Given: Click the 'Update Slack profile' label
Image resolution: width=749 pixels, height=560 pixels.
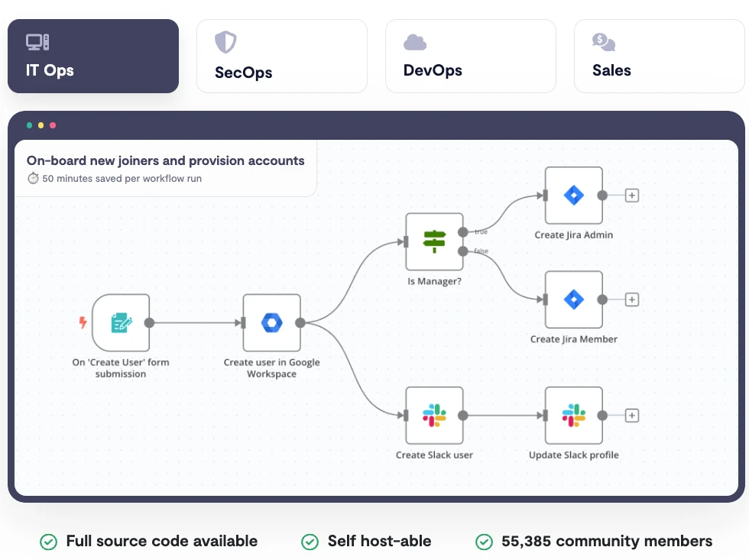Looking at the screenshot, I should click(x=574, y=455).
